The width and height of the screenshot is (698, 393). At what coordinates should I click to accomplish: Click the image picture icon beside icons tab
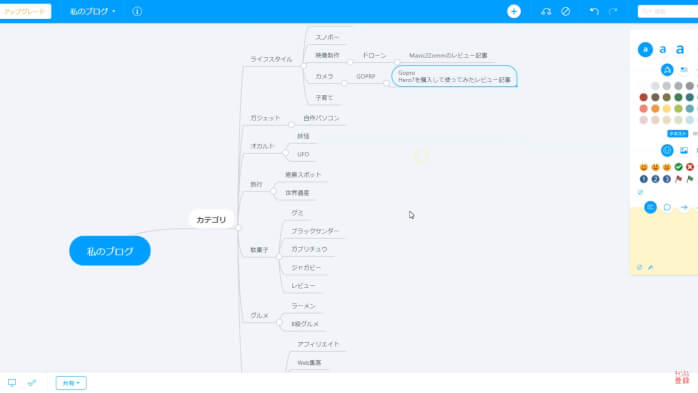click(x=684, y=150)
